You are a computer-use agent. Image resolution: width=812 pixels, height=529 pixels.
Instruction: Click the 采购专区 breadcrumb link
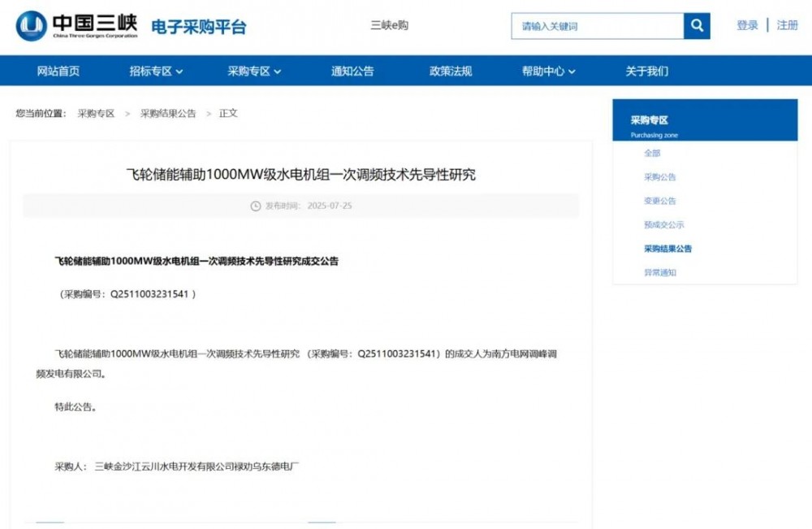97,113
